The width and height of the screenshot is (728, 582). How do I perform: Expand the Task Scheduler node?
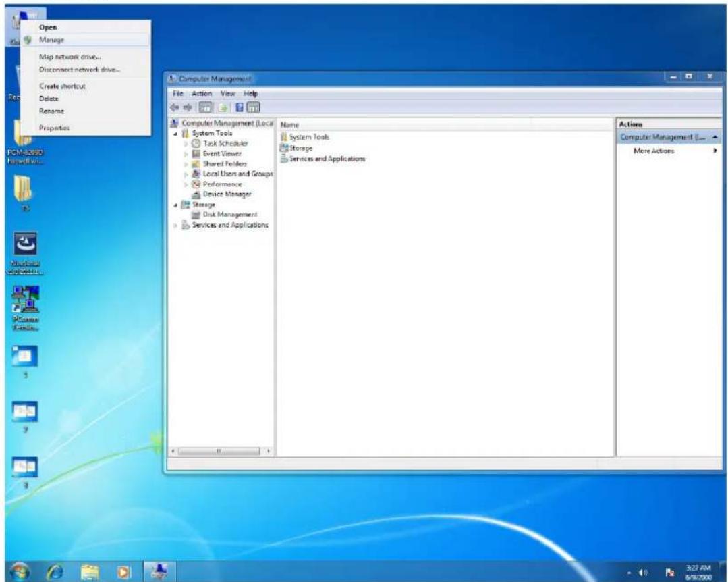click(x=186, y=144)
